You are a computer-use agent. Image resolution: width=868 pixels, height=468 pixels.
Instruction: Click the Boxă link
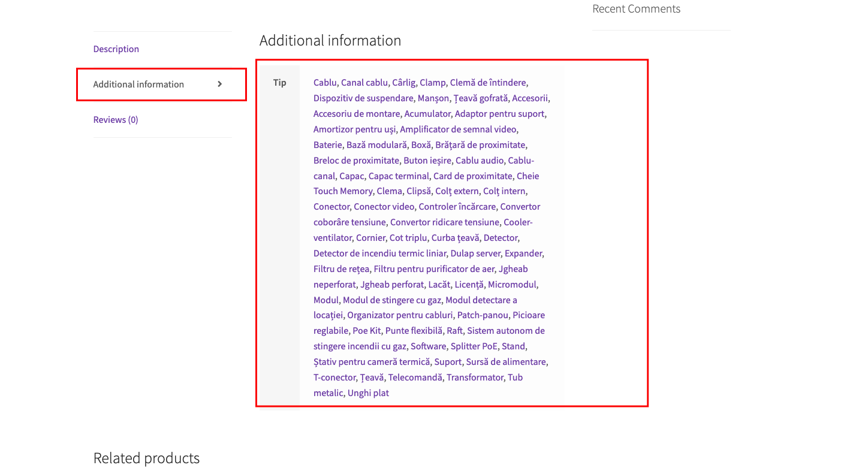tap(421, 145)
